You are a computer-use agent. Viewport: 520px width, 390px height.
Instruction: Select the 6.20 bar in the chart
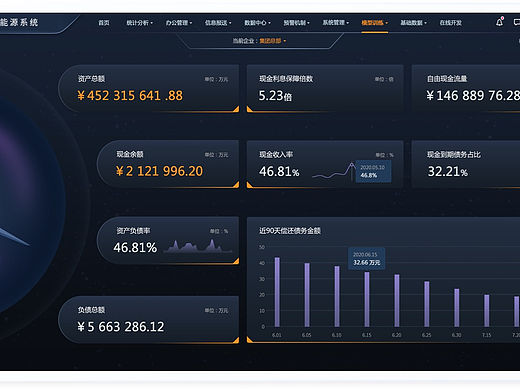pos(397,301)
